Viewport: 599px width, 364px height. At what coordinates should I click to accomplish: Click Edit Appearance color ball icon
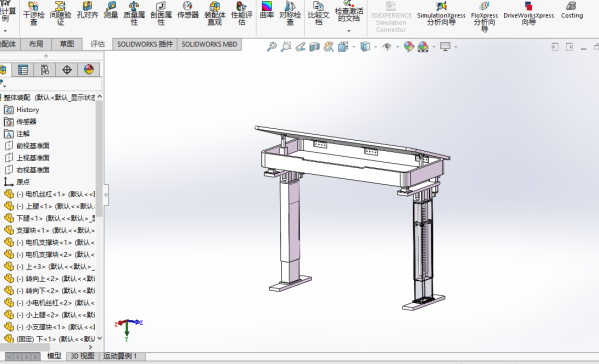click(409, 47)
